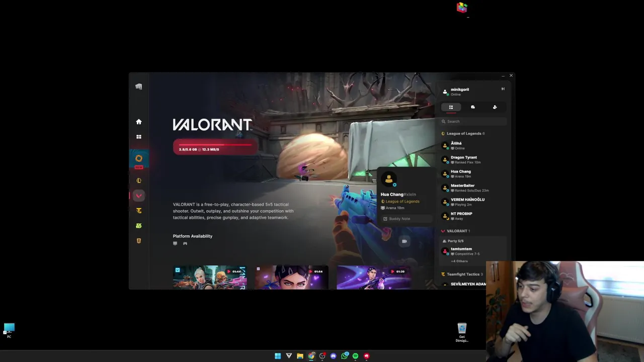
Task: Select friend MasterBaiter in list
Action: 473,188
